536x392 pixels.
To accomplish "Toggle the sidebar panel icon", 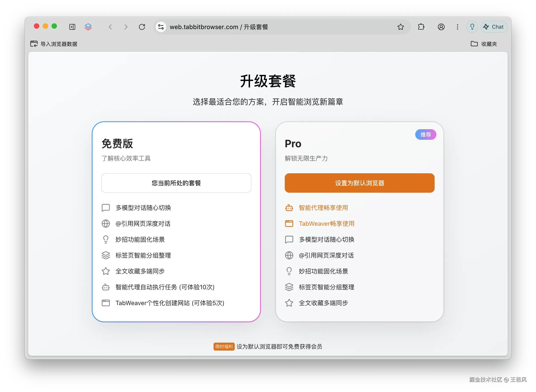I will [72, 27].
